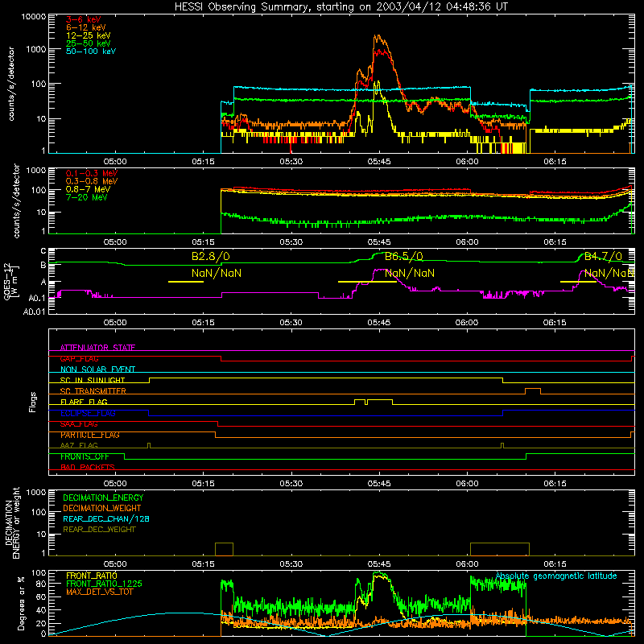
Task: Click the 0.1-0.3 MeV legend entry
Action: (92, 173)
